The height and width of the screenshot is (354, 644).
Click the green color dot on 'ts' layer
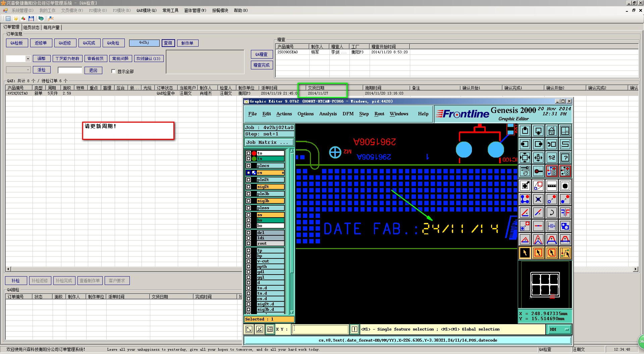coord(254,159)
